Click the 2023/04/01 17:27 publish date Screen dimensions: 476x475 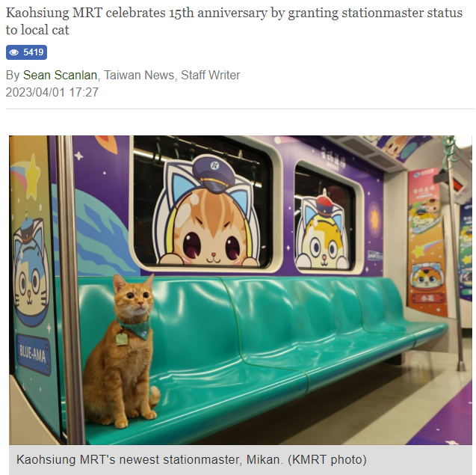pyautogui.click(x=52, y=92)
